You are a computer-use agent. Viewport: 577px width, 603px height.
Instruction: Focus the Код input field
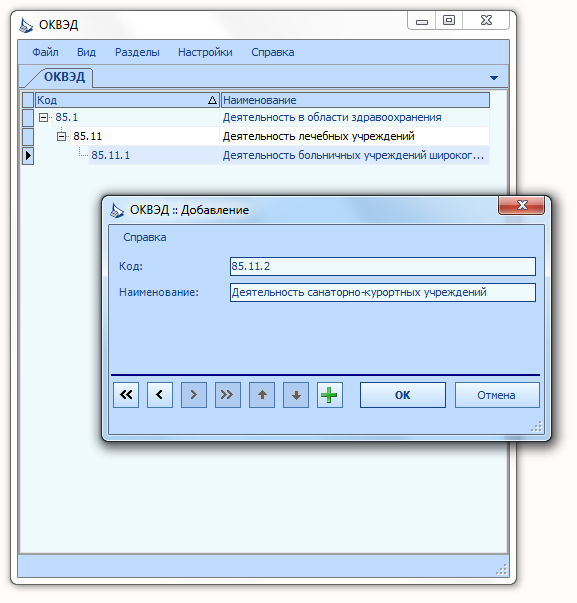tap(383, 266)
